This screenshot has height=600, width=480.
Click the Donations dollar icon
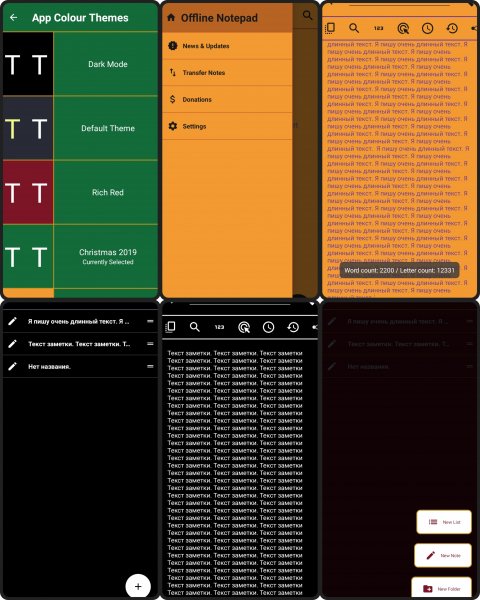pos(172,99)
